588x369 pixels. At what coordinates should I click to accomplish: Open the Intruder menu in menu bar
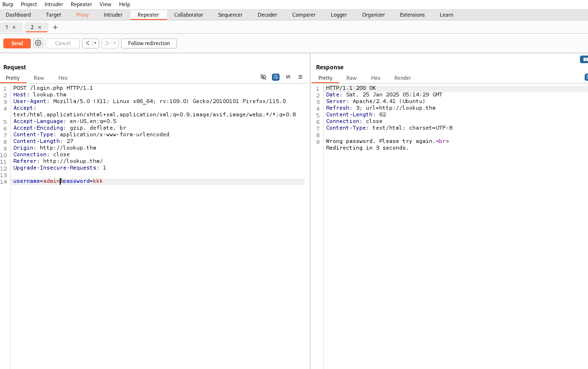[x=54, y=4]
